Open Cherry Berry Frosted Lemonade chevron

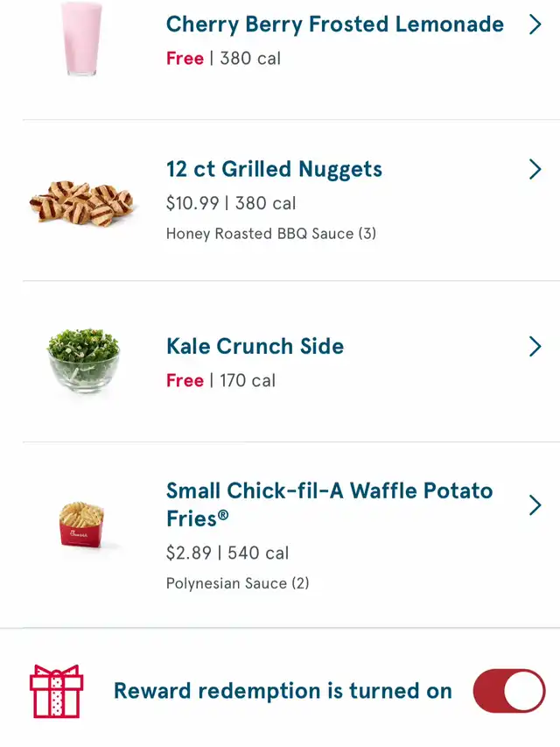(535, 25)
